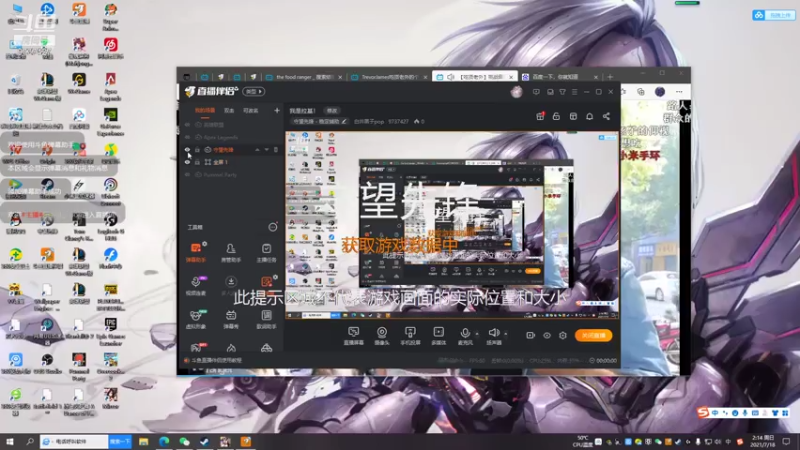Click the 搜索一下 button in taskbar
Viewport: 800px width, 450px height.
tap(120, 441)
